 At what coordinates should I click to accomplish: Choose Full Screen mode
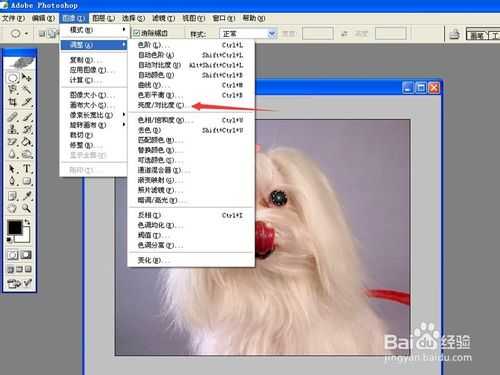tap(29, 269)
